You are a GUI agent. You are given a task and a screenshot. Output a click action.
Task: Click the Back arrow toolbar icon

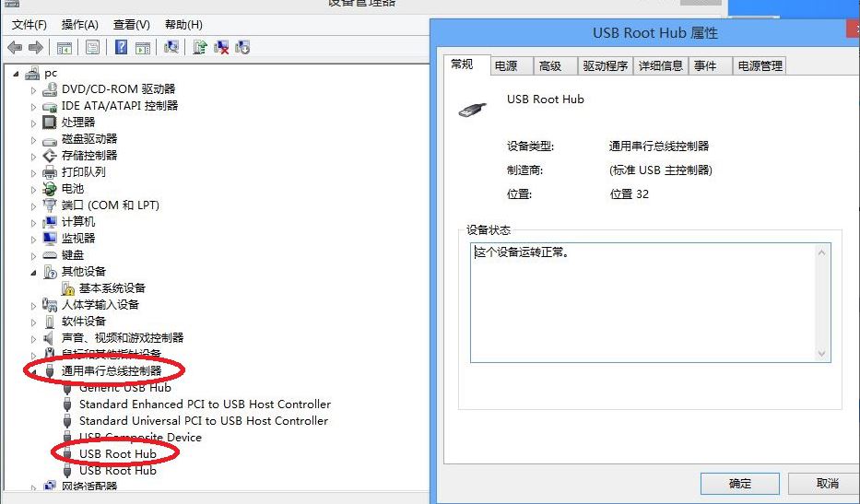pyautogui.click(x=15, y=48)
